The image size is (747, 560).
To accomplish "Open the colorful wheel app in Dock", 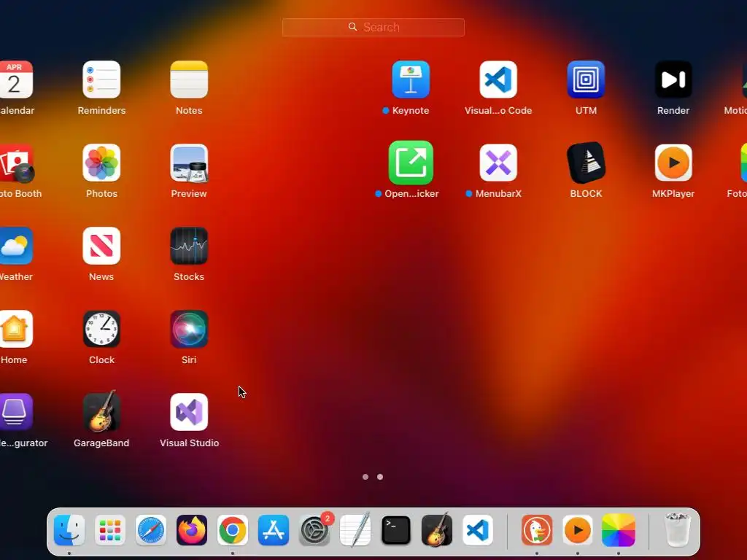I will pos(619,530).
